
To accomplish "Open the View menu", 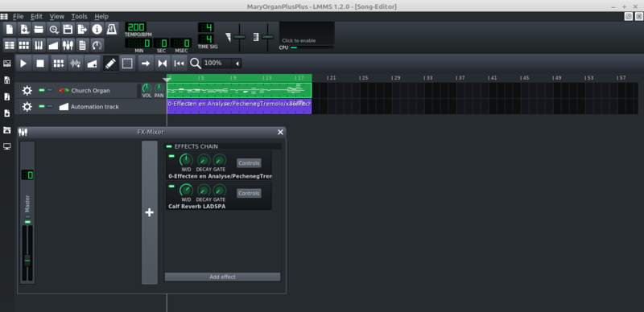I will 56,16.
